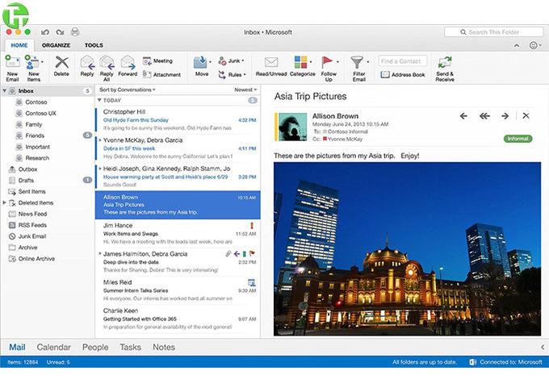
Task: Collapse the TODAY message group
Action: (x=99, y=100)
